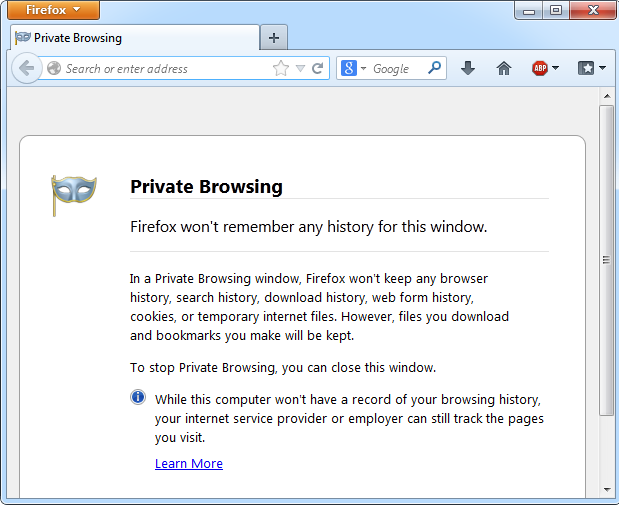Click the mask icon on the tab

tap(23, 38)
